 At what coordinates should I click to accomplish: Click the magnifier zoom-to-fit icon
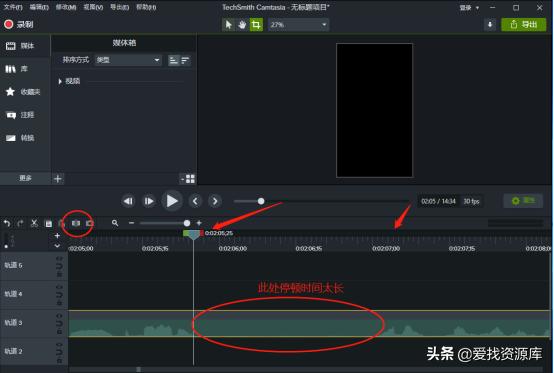(115, 223)
